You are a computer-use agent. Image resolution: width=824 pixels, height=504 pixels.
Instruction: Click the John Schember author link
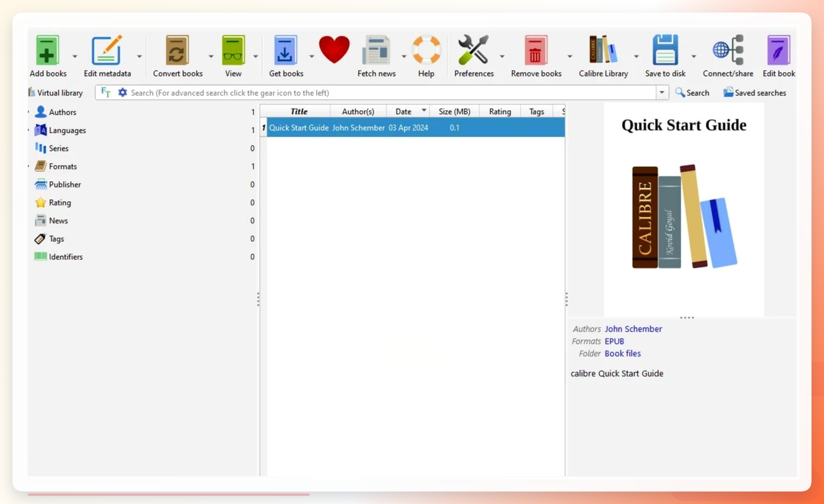(x=633, y=329)
